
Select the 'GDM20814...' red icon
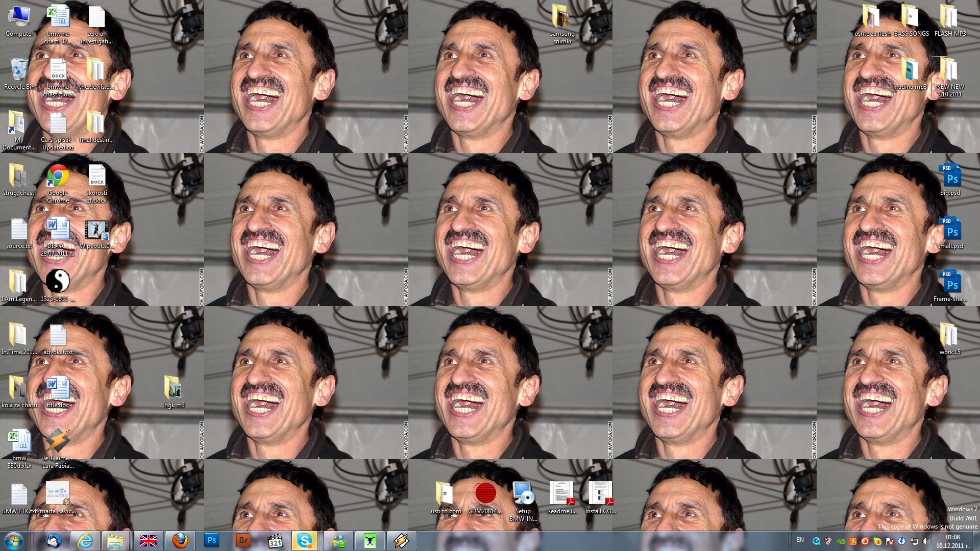pyautogui.click(x=484, y=498)
